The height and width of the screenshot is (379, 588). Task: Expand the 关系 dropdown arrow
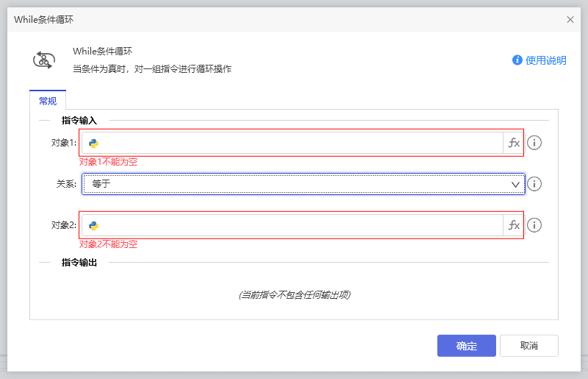click(x=516, y=184)
